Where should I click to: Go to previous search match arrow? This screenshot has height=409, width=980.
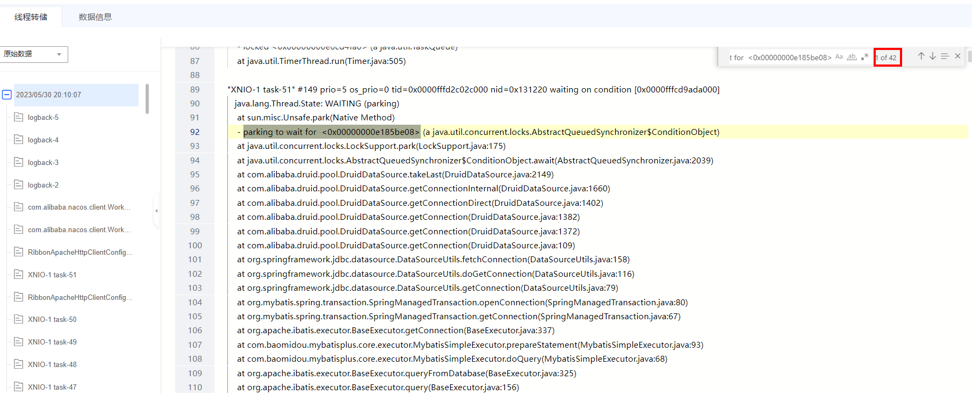[x=921, y=56]
